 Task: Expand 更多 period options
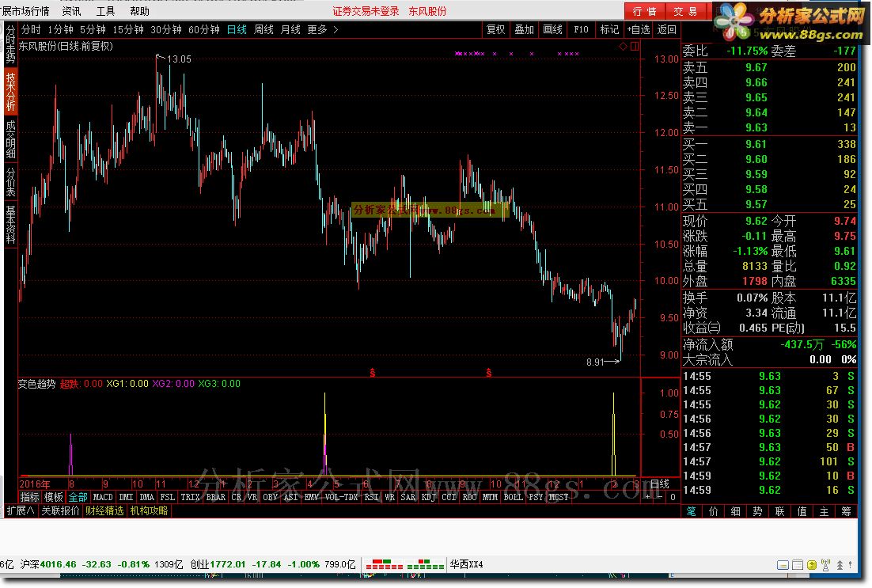click(x=323, y=29)
